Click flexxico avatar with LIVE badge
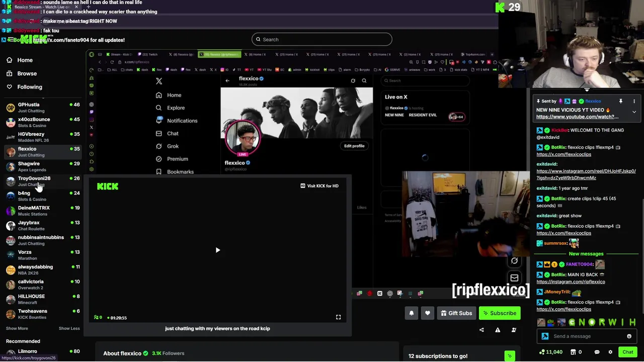Viewport: 644px width, 362px height. (243, 138)
